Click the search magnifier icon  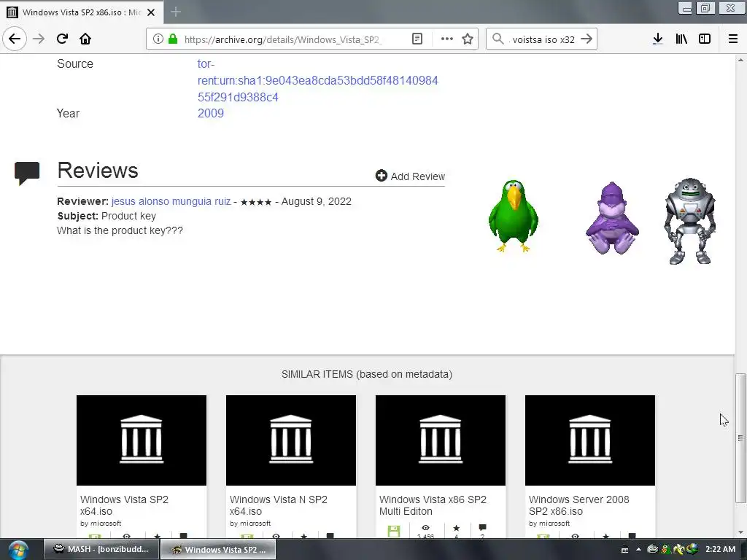click(x=498, y=39)
